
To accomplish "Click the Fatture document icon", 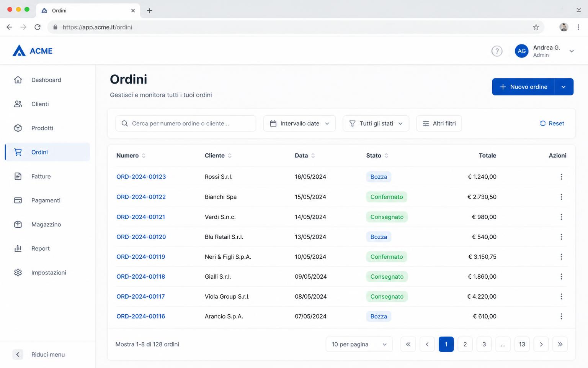I will coord(18,176).
